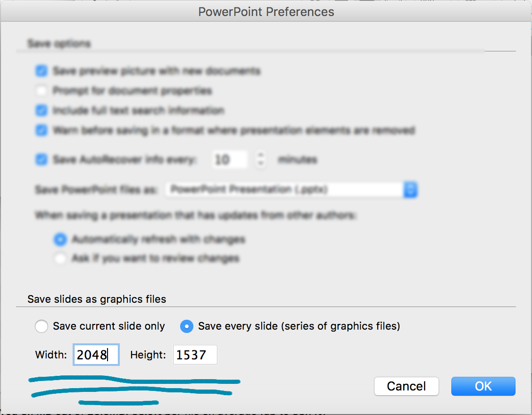Click the Save slides as graphics files heading
This screenshot has width=532, height=415.
[97, 299]
